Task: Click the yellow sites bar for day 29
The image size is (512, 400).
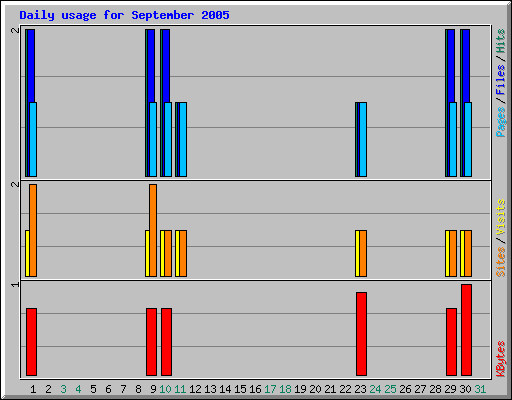Action: click(x=447, y=253)
